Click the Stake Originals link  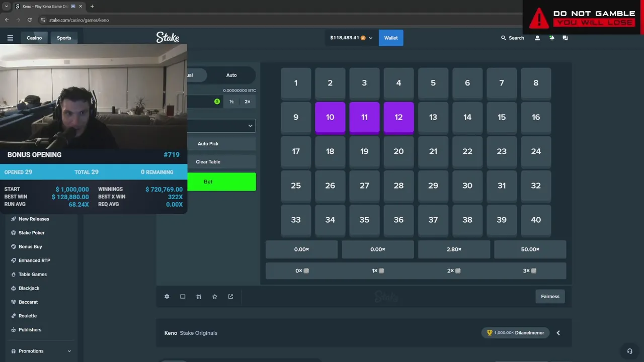(199, 333)
